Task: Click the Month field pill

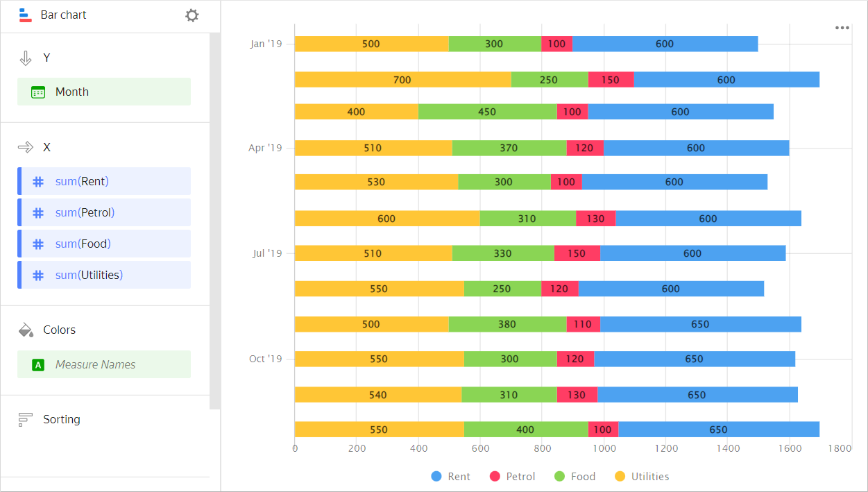Action: pyautogui.click(x=104, y=91)
